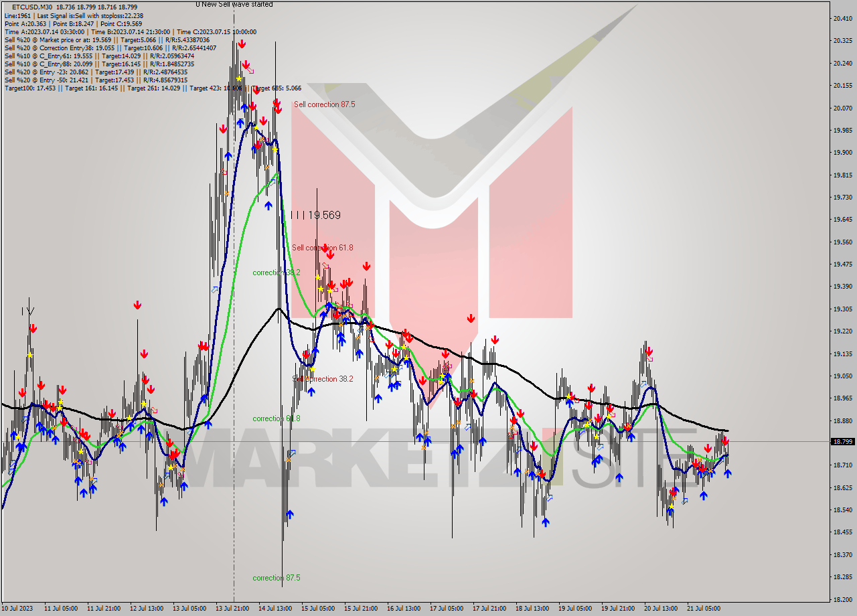
Task: Click the 18.880 price axis label
Action: click(842, 420)
